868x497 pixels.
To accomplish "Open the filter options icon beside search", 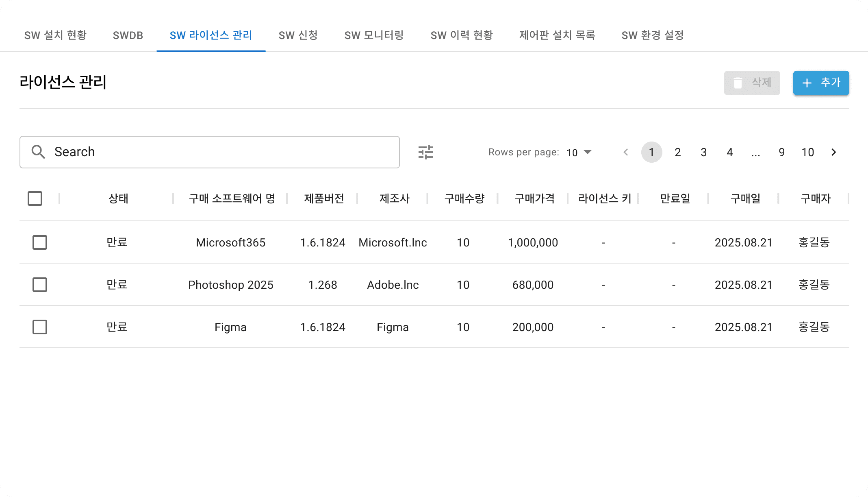I will 426,152.
